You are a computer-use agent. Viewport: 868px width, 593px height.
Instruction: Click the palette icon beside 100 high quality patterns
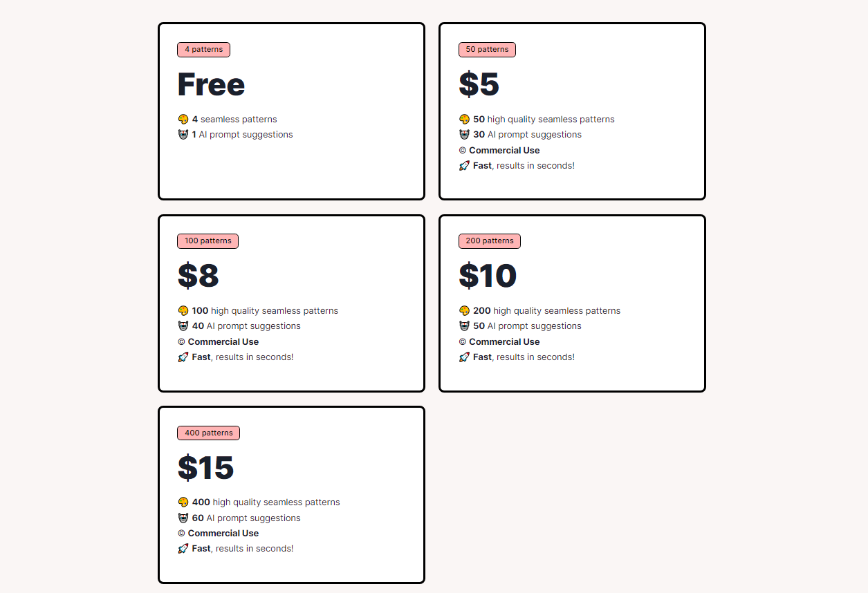coord(183,311)
